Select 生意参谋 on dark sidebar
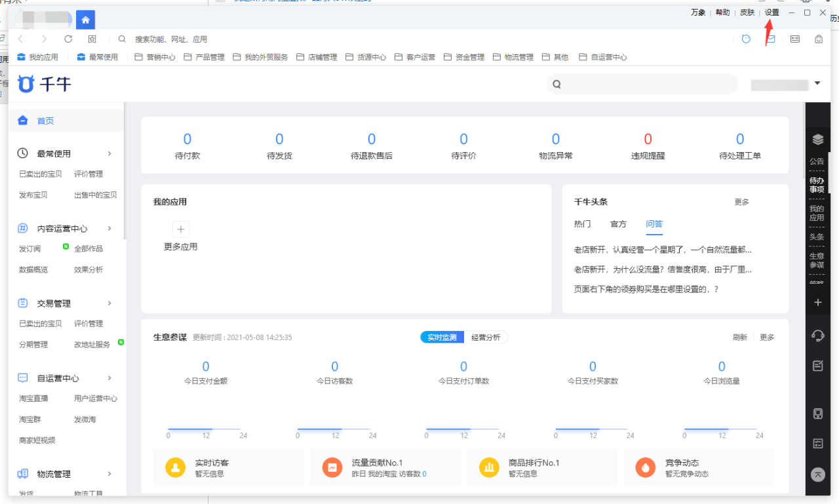Viewport: 839px width, 504px height. pos(817,260)
